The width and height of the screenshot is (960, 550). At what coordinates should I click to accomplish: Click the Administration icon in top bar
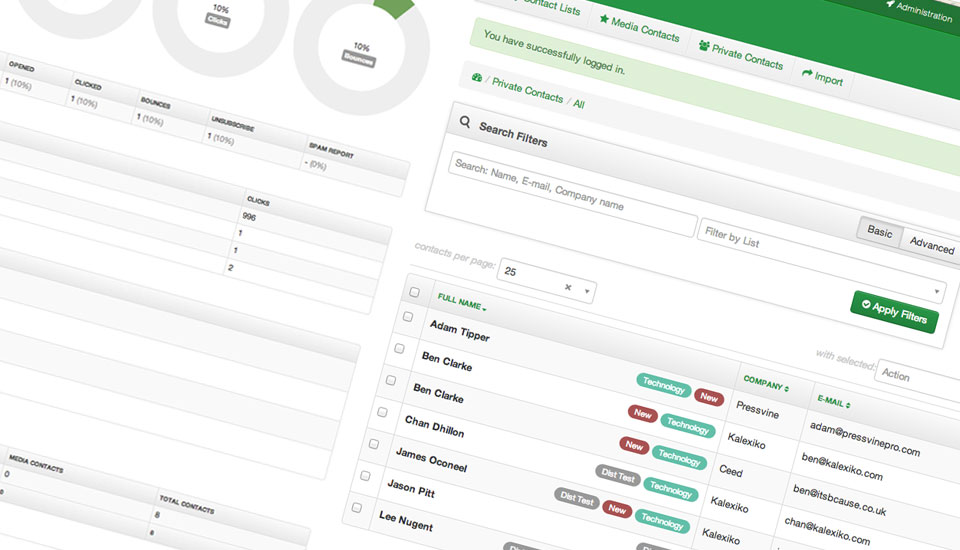889,4
